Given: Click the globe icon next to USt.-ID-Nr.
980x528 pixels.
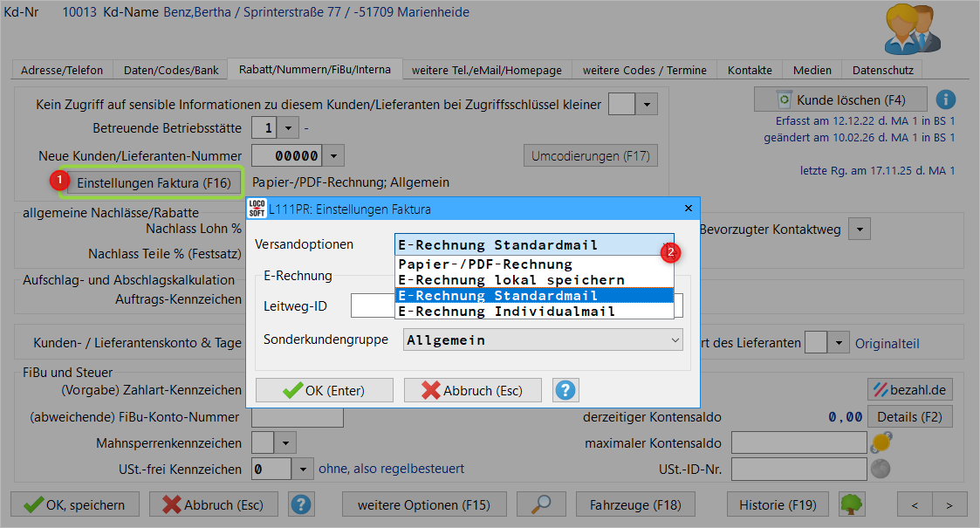Looking at the screenshot, I should tap(881, 469).
